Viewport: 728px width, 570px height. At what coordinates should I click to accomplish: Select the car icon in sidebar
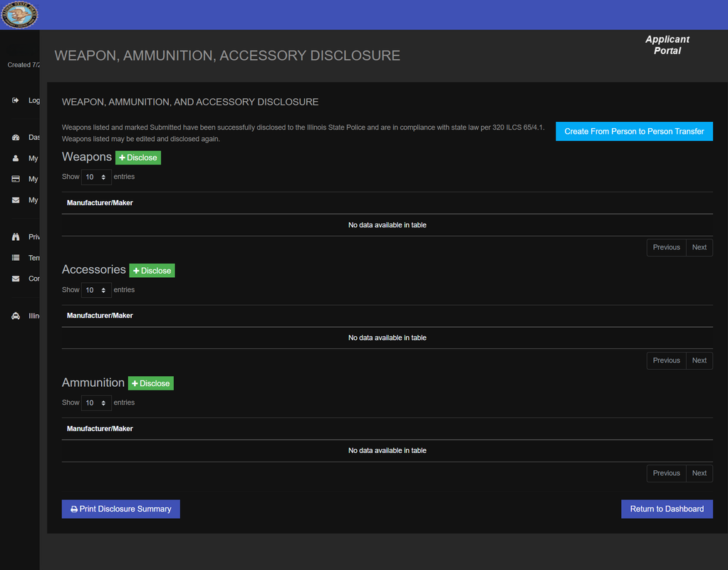(16, 316)
